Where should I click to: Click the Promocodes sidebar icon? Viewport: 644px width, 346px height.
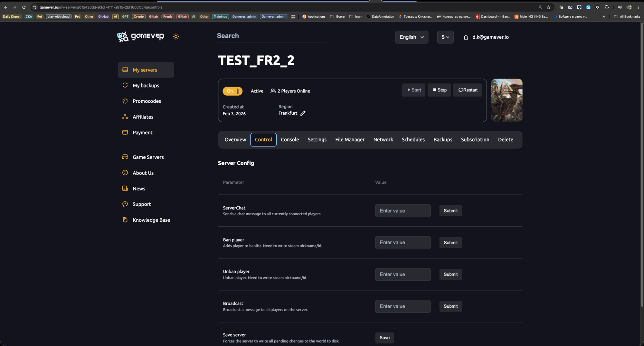125,101
